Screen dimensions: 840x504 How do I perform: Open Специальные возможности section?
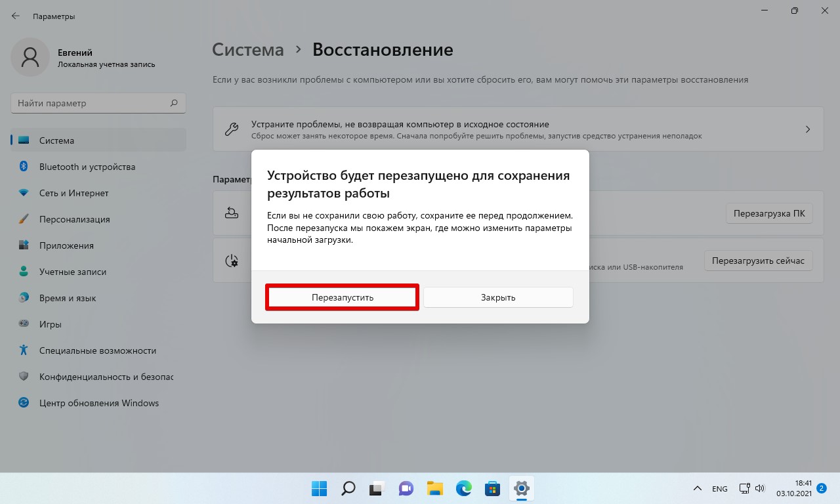(98, 350)
